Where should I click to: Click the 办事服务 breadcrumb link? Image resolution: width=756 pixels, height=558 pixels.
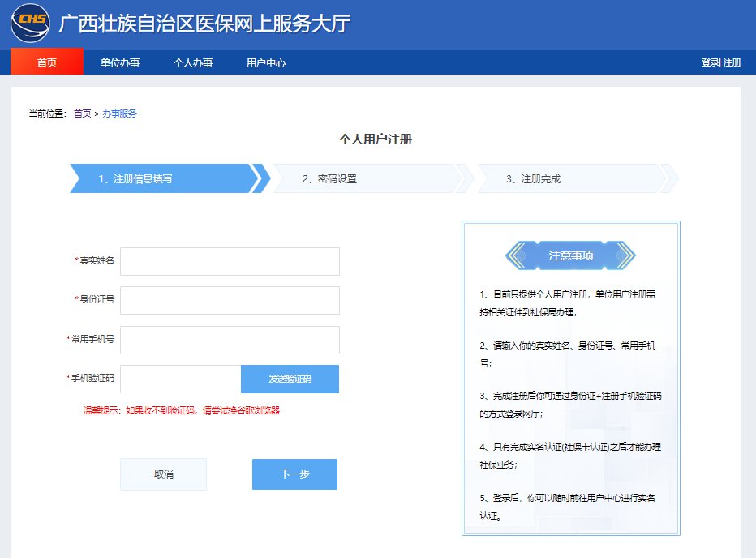point(119,114)
